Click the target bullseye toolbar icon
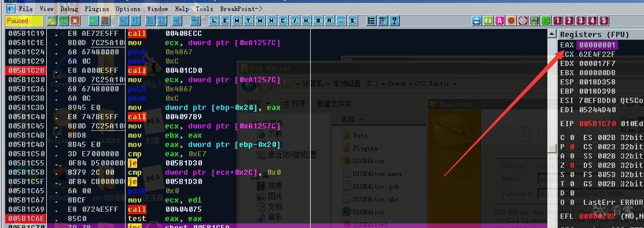Viewport: 644px width, 228px height. [523, 20]
